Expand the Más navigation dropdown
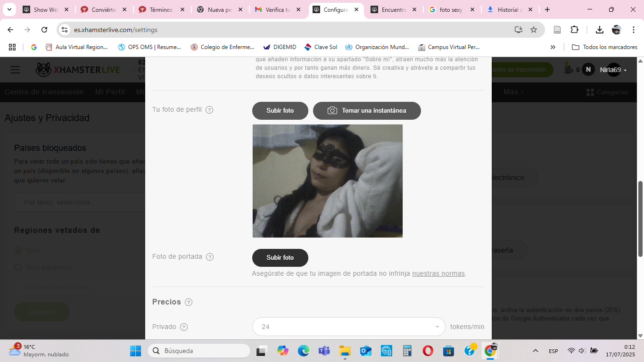Image resolution: width=644 pixels, height=362 pixels. pyautogui.click(x=513, y=92)
